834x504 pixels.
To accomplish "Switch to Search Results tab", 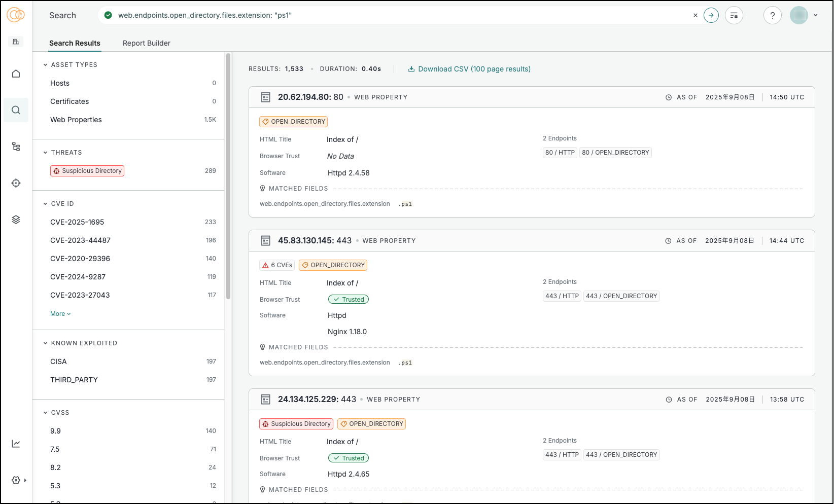I will [75, 43].
